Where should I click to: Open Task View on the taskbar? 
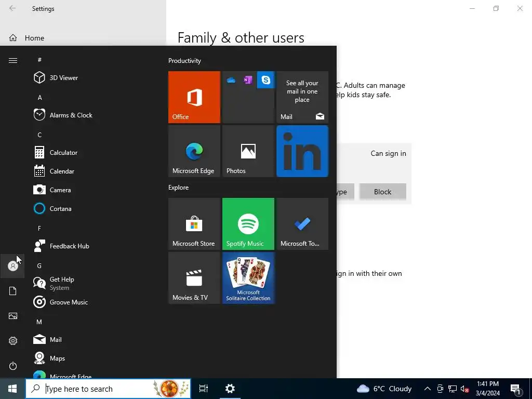pyautogui.click(x=204, y=389)
